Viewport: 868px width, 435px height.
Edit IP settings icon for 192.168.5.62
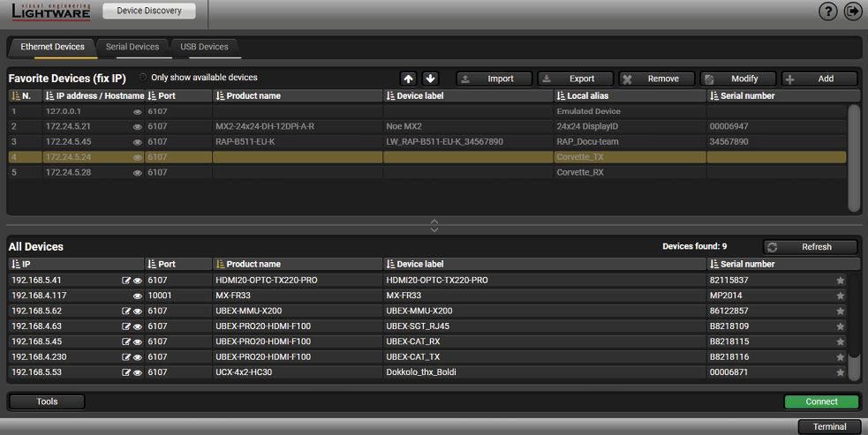[x=126, y=311]
